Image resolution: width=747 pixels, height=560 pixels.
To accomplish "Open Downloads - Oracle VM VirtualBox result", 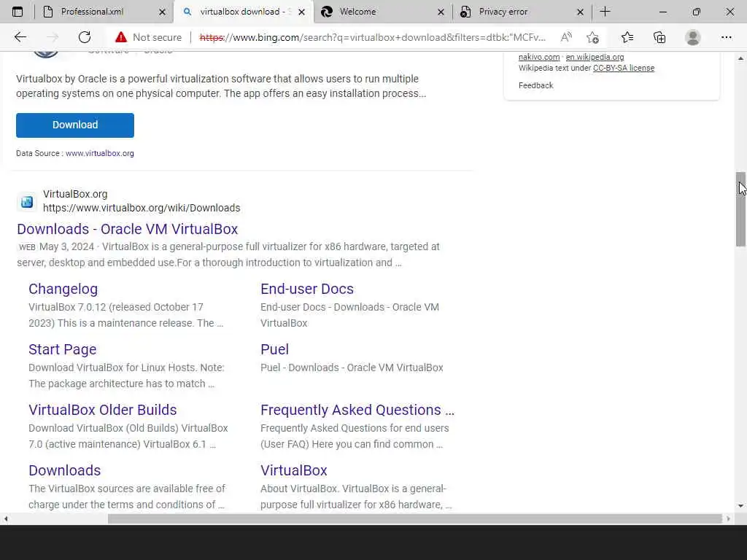I will [x=127, y=229].
